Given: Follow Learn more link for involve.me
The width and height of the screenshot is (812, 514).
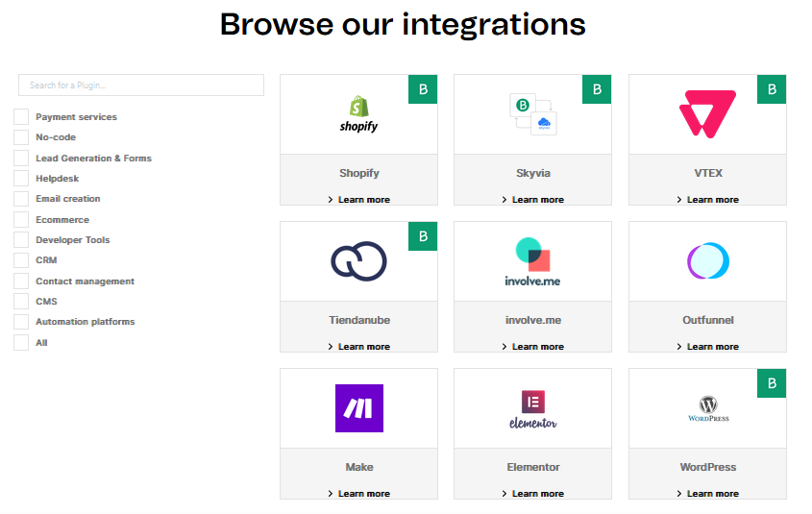Looking at the screenshot, I should tap(533, 347).
